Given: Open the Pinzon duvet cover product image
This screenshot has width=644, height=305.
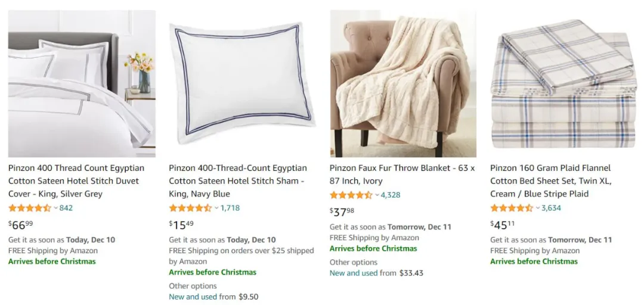Looking at the screenshot, I should tap(82, 83).
